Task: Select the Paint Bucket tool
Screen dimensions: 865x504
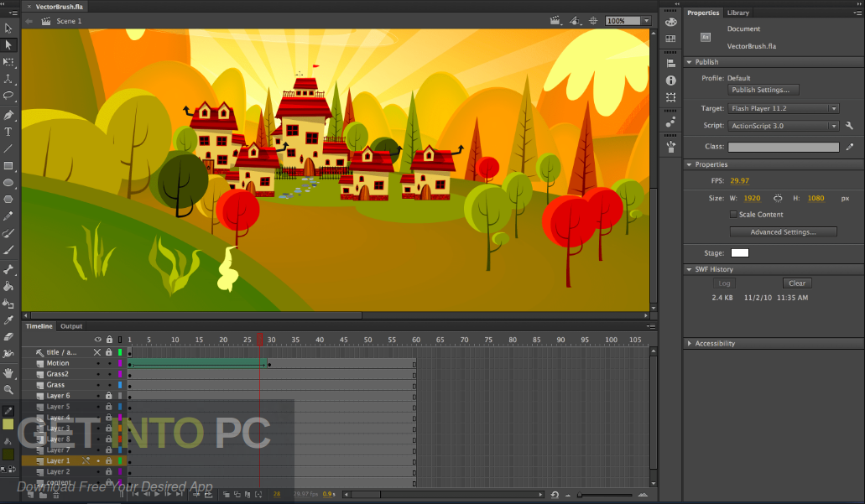Action: (8, 286)
